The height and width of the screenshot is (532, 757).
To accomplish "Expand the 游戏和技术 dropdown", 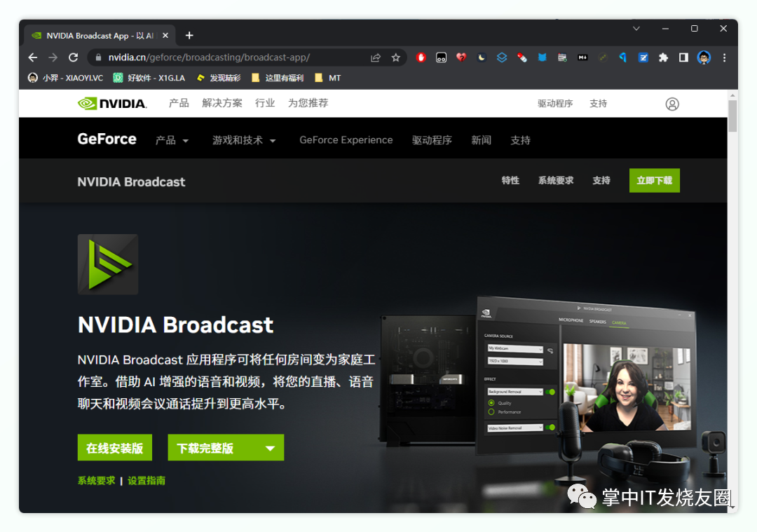I will 244,140.
